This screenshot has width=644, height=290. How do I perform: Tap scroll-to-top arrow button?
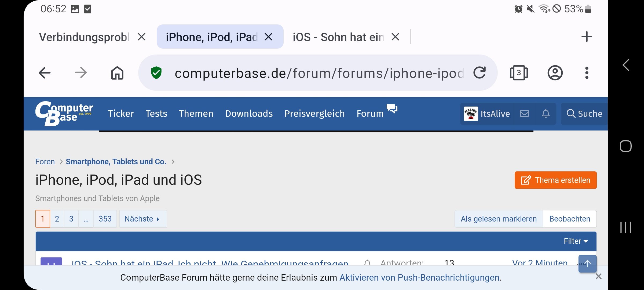point(587,264)
